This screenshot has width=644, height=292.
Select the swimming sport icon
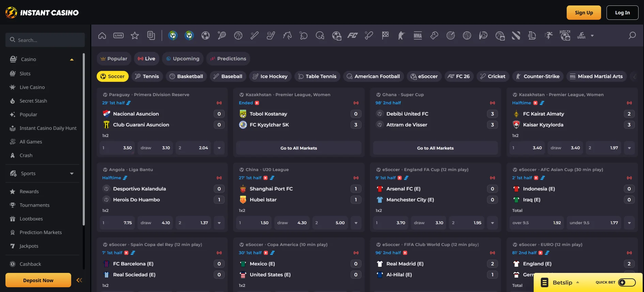[581, 35]
